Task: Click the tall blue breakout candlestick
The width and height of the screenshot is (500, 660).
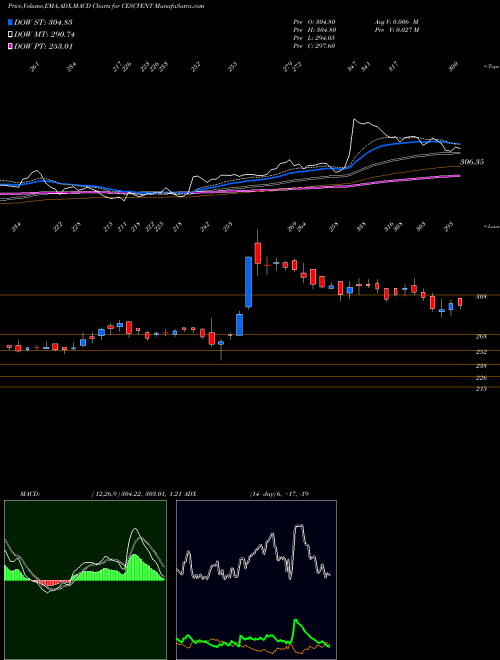Action: pos(249,282)
